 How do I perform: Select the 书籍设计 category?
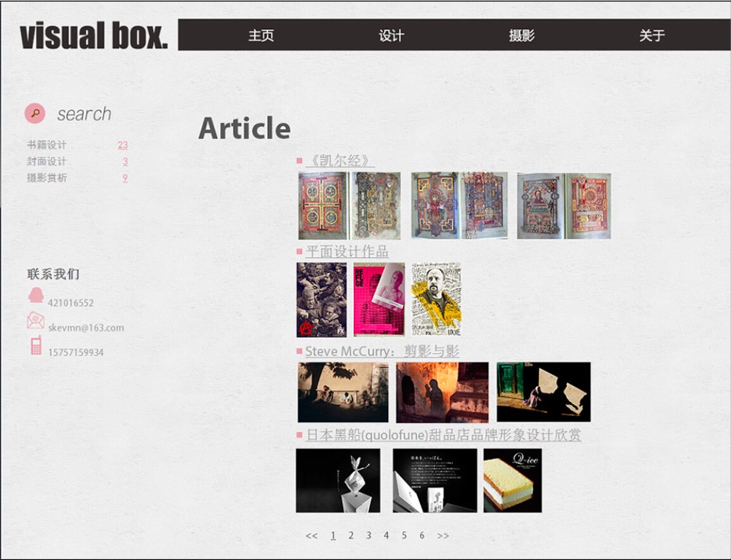pyautogui.click(x=47, y=145)
